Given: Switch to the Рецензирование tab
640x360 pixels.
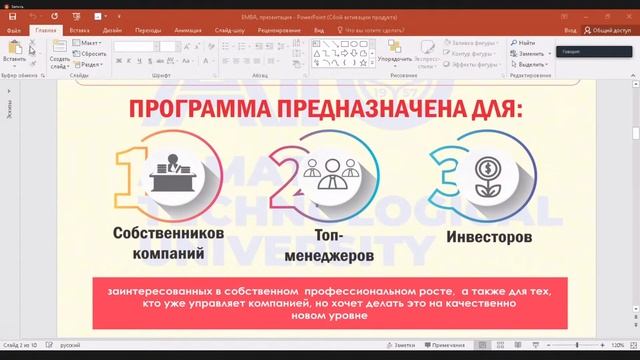Looking at the screenshot, I should [x=279, y=31].
